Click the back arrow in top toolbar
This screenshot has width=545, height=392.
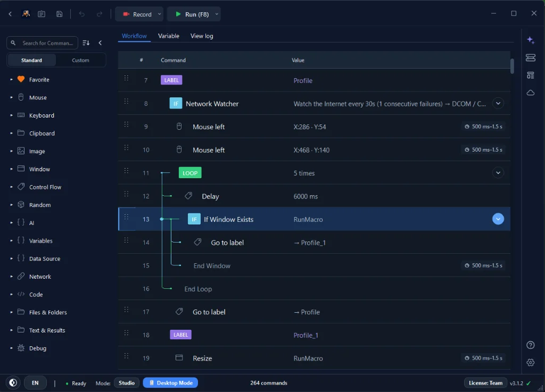pos(10,14)
